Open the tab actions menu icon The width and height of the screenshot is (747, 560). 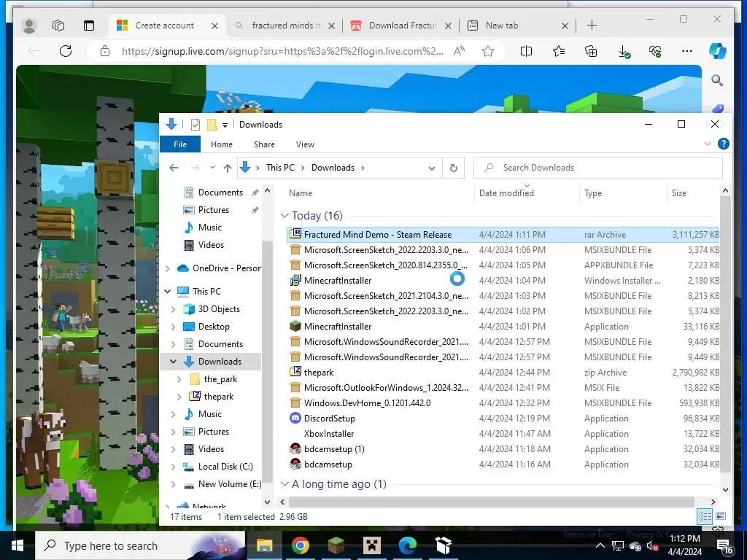(88, 26)
